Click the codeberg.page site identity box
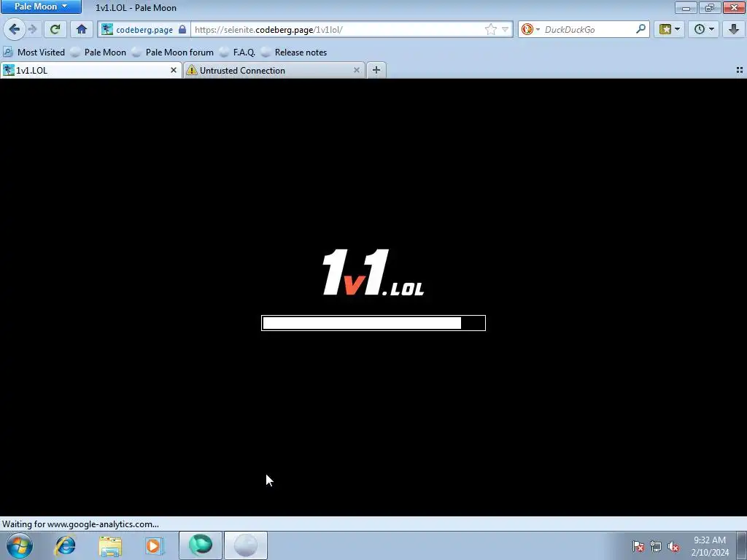The height and width of the screenshot is (560, 747). coord(144,29)
